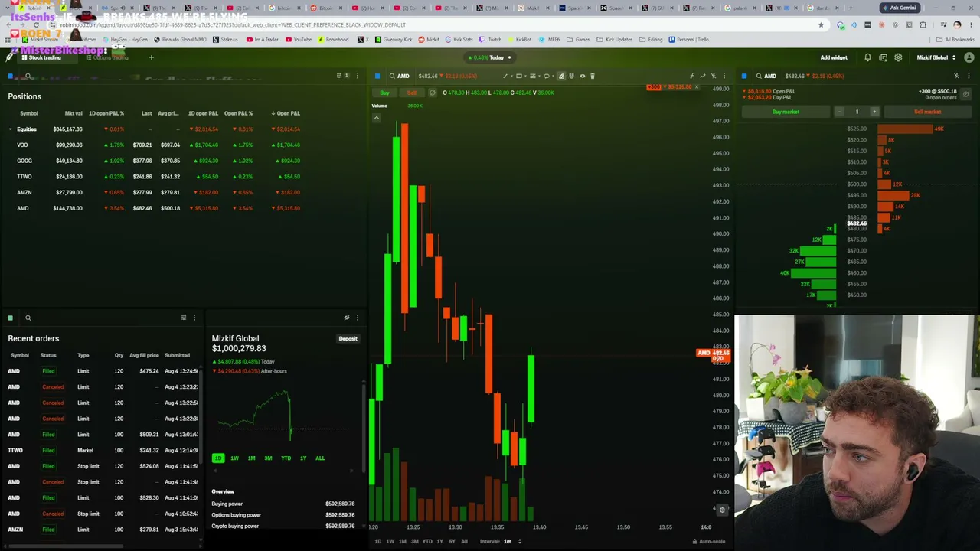The image size is (980, 551).
Task: Select the pencil drawing tool
Action: click(x=561, y=76)
